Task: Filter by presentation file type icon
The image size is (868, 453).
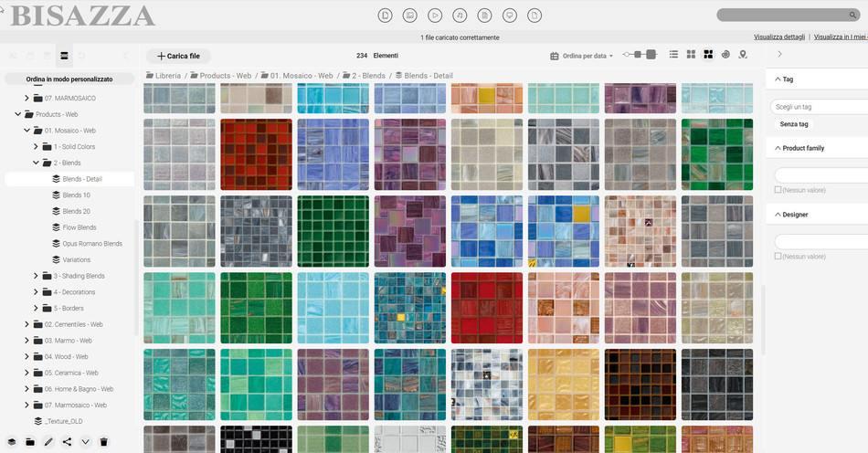Action: coord(509,16)
